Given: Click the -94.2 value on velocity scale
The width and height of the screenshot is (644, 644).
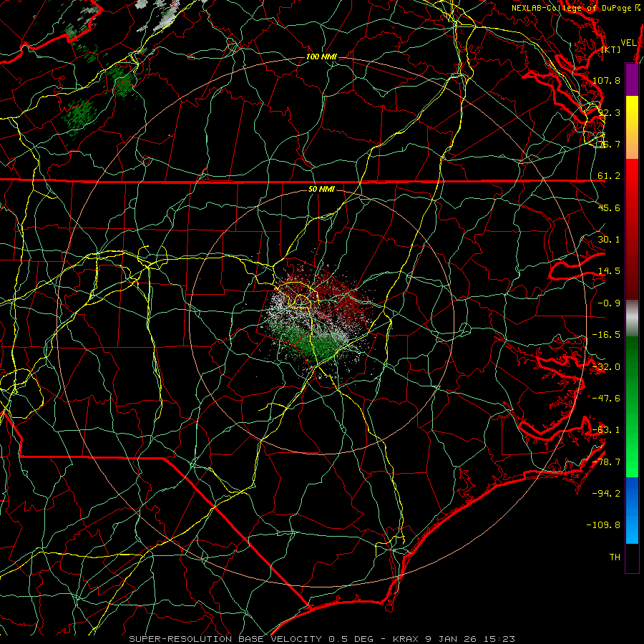Looking at the screenshot, I should pos(607,494).
